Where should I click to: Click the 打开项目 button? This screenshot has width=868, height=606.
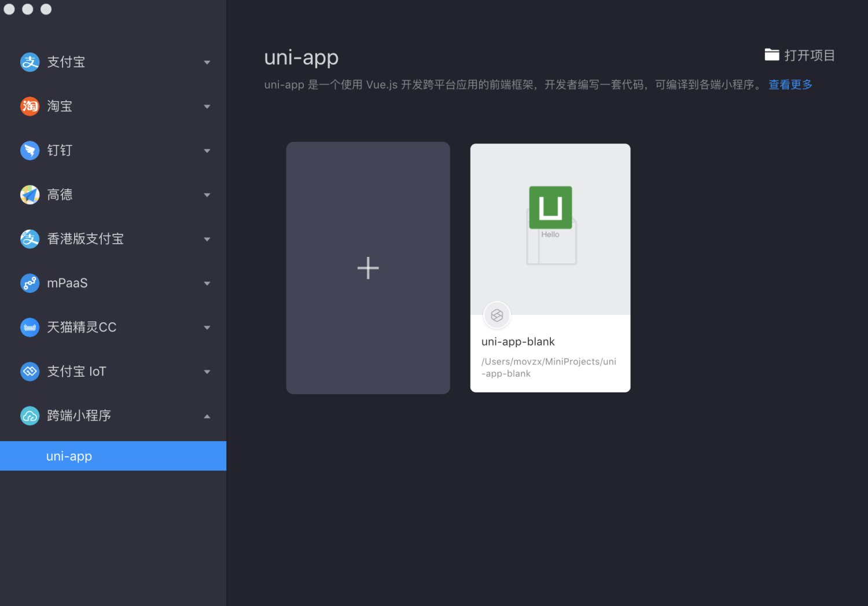point(800,55)
